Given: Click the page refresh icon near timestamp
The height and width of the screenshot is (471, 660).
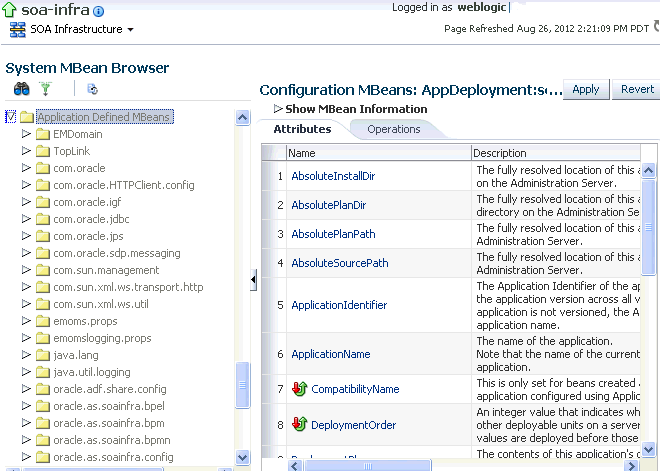Looking at the screenshot, I should (656, 27).
